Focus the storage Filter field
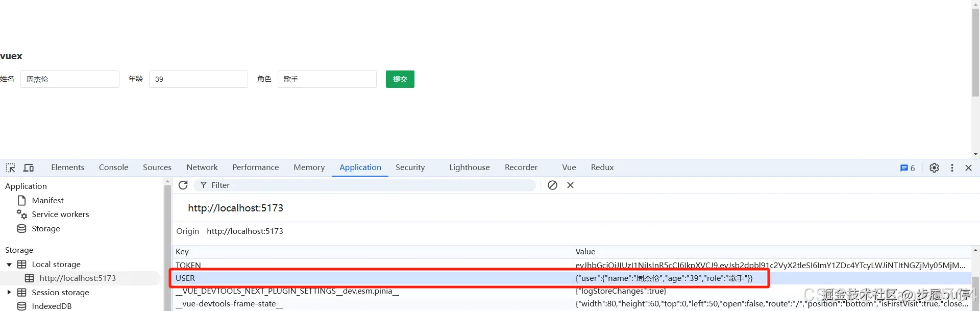980x311 pixels. point(365,185)
